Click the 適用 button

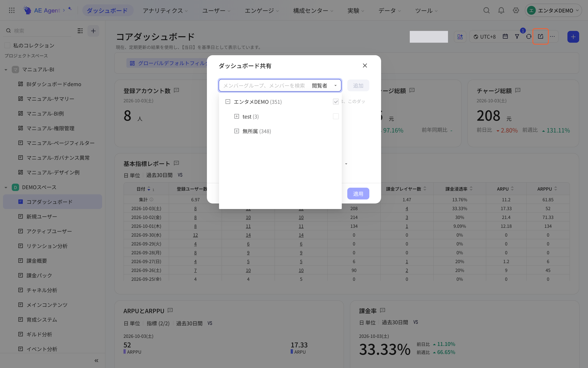[x=358, y=194]
